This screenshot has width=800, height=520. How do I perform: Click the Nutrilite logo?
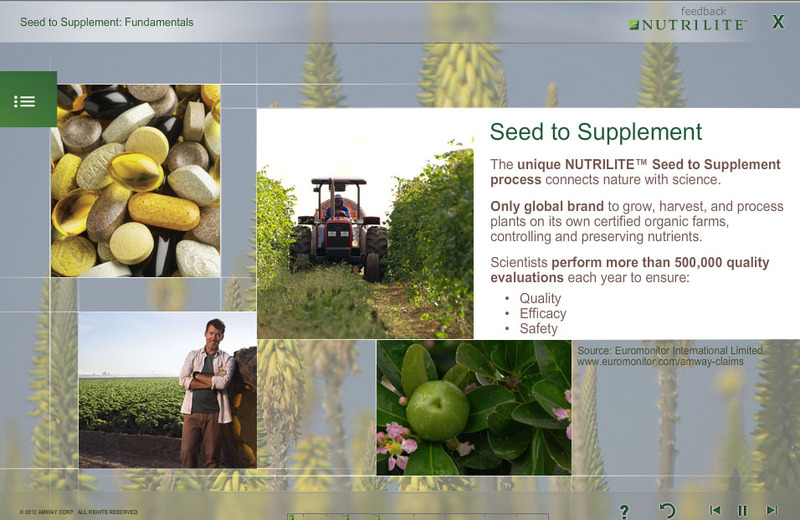click(687, 25)
